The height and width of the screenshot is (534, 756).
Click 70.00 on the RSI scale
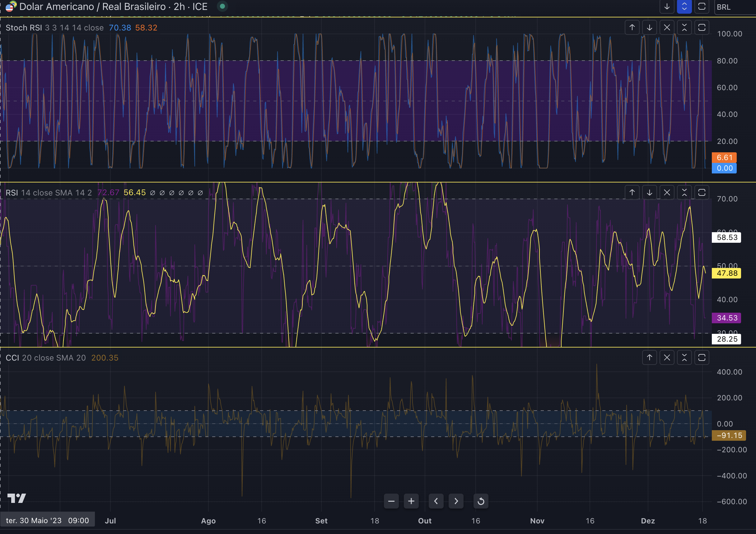[x=727, y=199]
